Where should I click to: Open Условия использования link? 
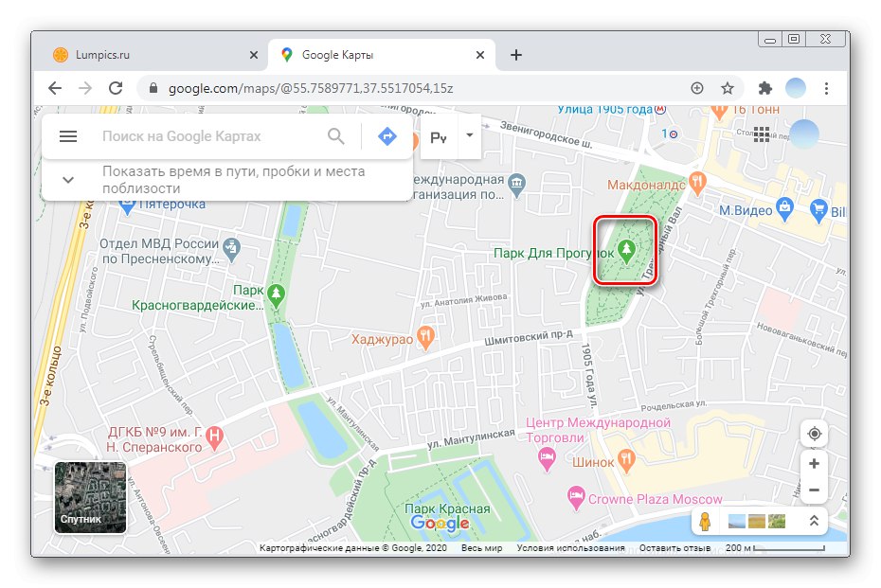click(x=570, y=547)
